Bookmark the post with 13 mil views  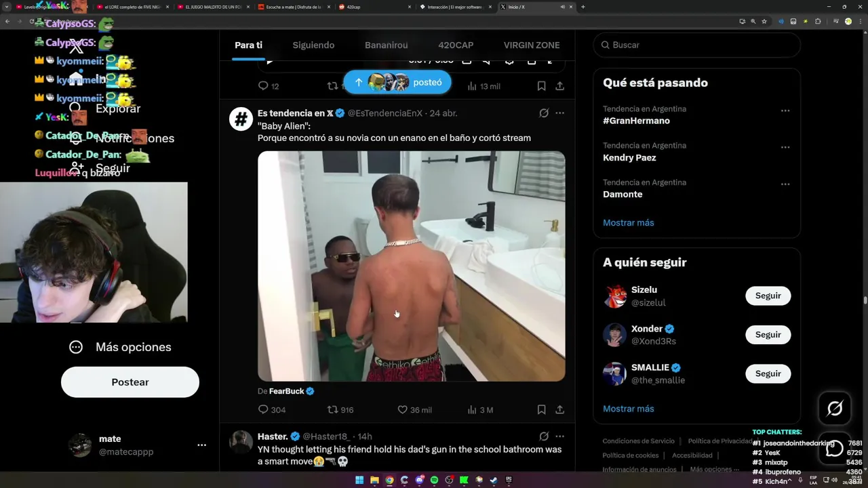click(x=541, y=86)
